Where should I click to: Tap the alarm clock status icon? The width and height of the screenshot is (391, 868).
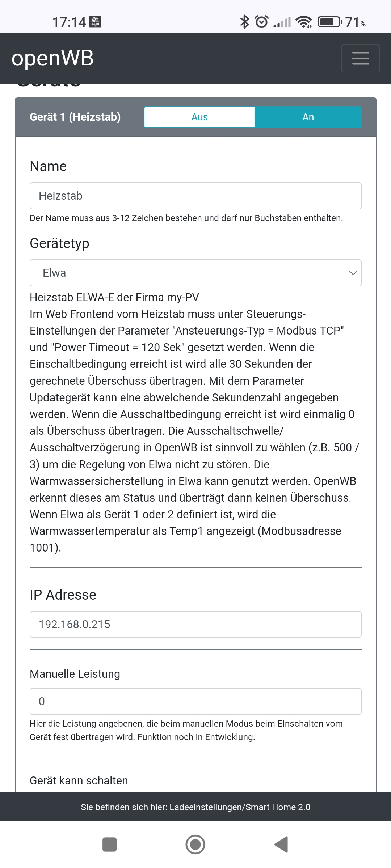point(261,22)
